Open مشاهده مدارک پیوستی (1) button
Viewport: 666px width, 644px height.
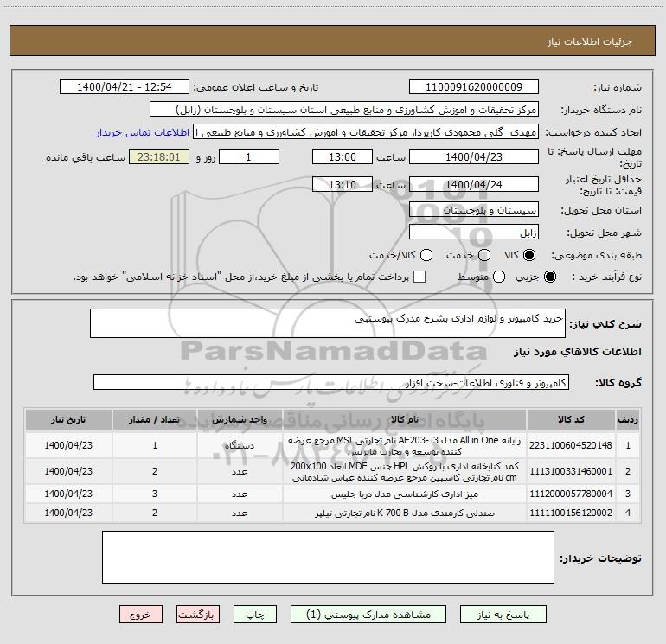point(368,615)
